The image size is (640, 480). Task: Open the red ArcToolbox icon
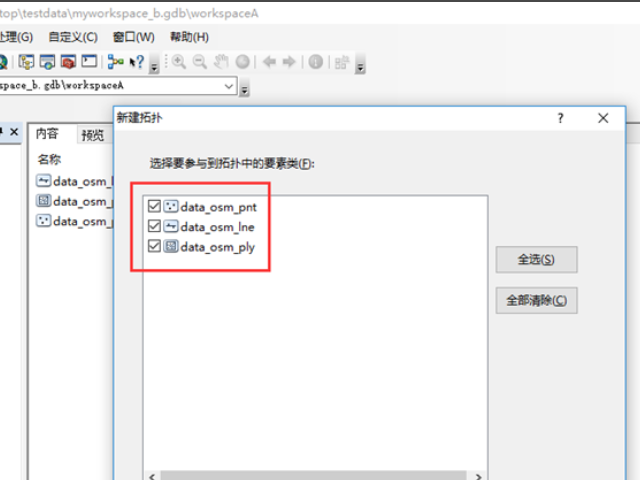click(x=68, y=62)
